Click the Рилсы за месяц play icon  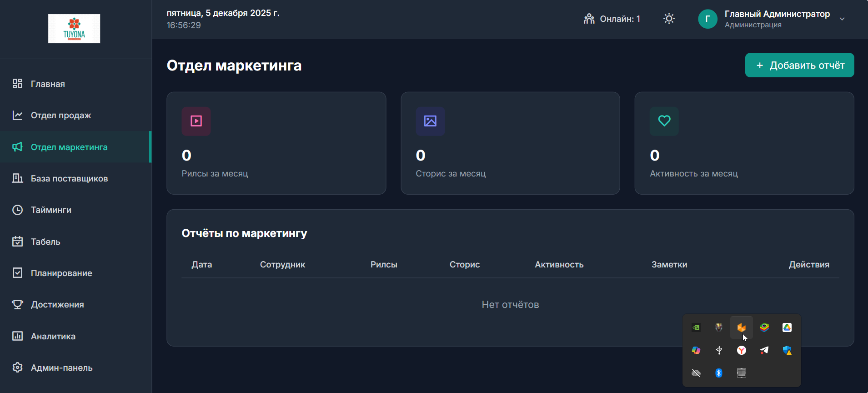196,121
